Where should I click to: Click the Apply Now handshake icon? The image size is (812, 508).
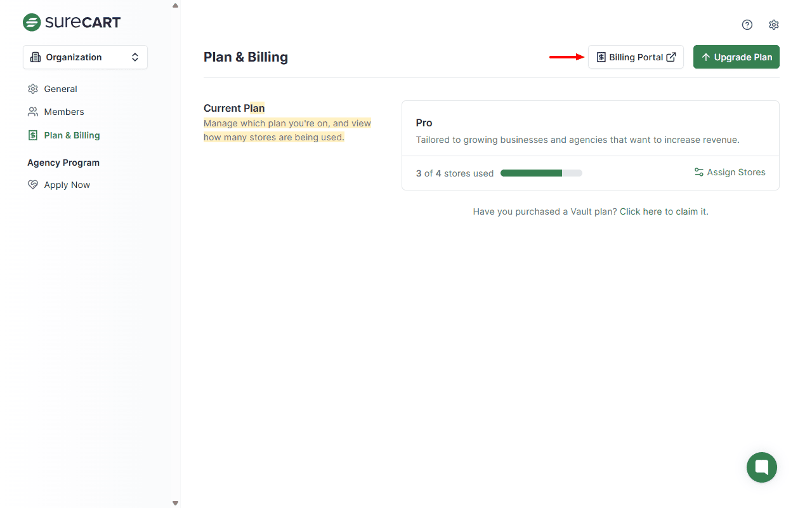pyautogui.click(x=33, y=185)
